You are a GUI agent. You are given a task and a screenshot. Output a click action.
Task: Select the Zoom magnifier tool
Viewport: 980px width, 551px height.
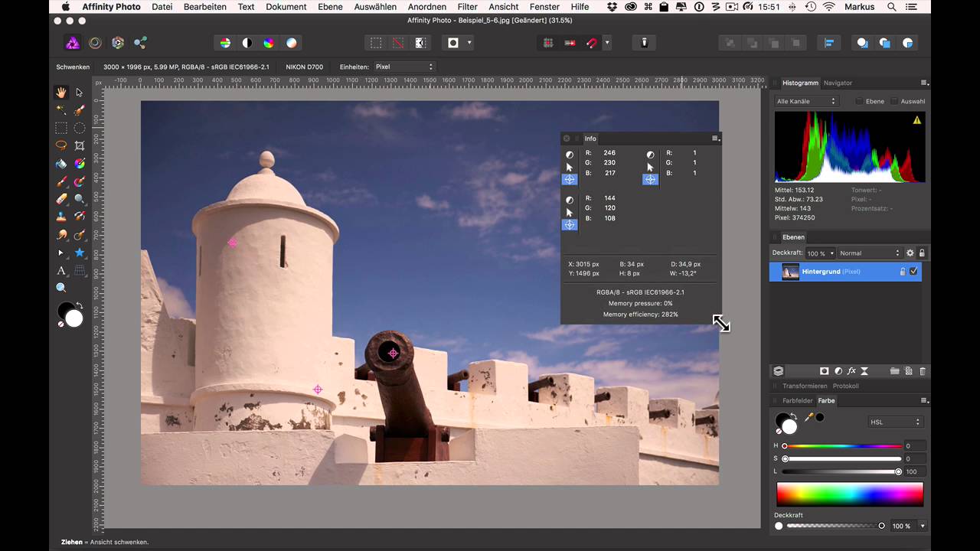click(61, 288)
